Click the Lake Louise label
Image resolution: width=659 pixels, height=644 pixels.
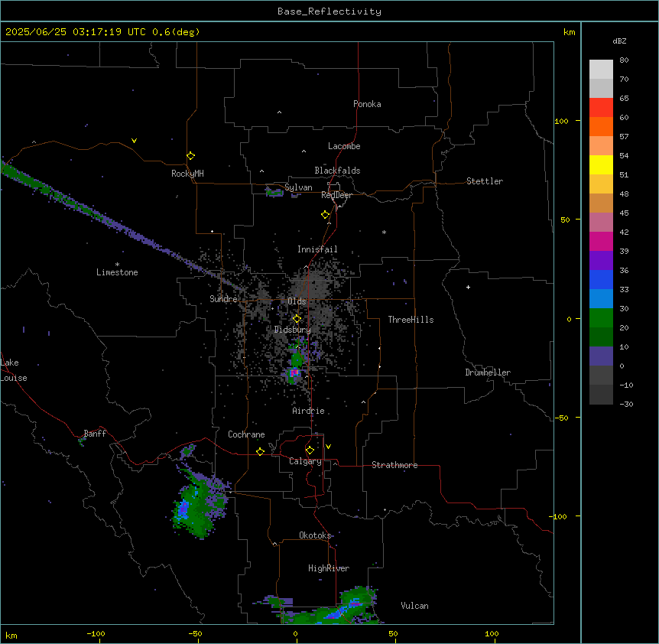(x=14, y=370)
